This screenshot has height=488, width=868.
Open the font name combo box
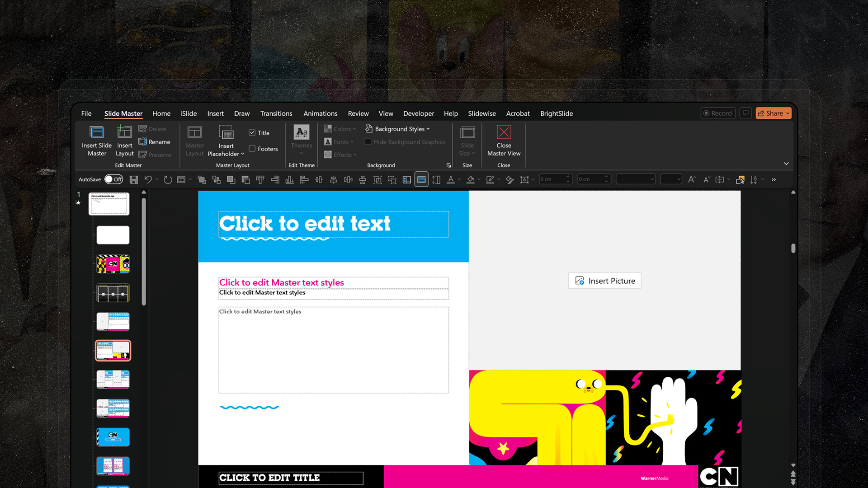(636, 179)
